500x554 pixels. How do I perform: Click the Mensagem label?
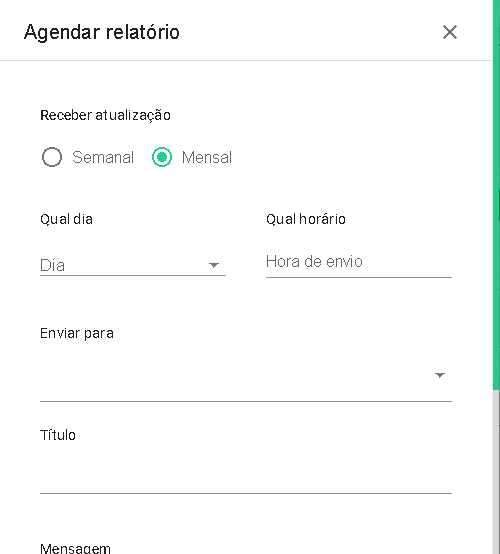75,548
